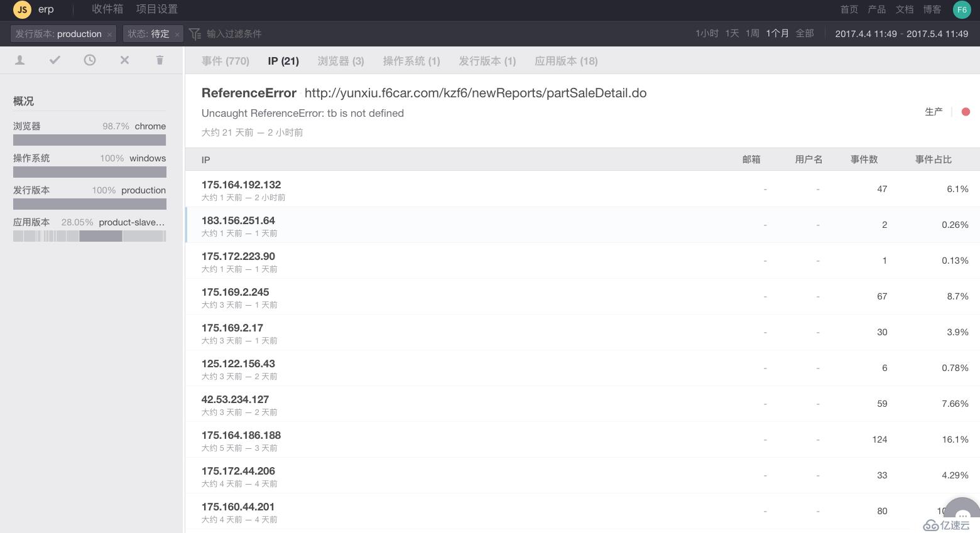Click the 生产 environment label
The height and width of the screenshot is (533, 980).
934,112
